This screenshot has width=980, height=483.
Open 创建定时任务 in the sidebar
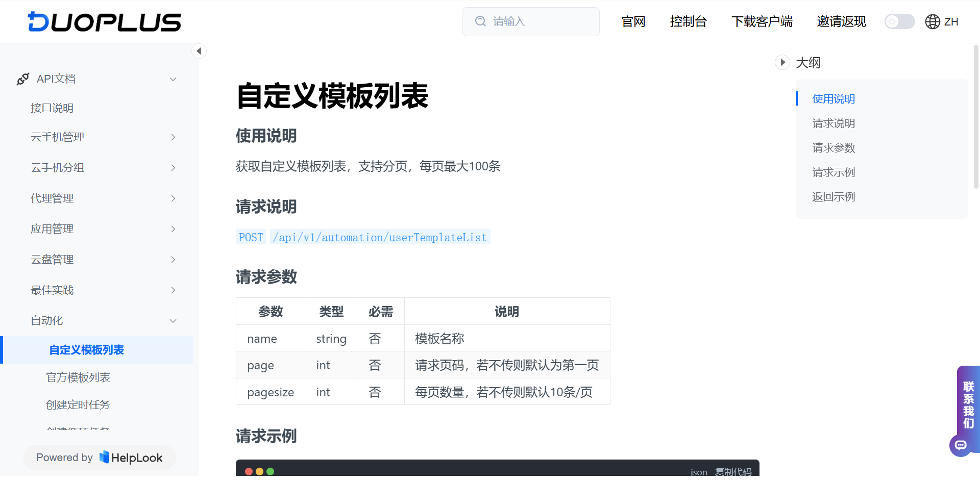(x=78, y=405)
